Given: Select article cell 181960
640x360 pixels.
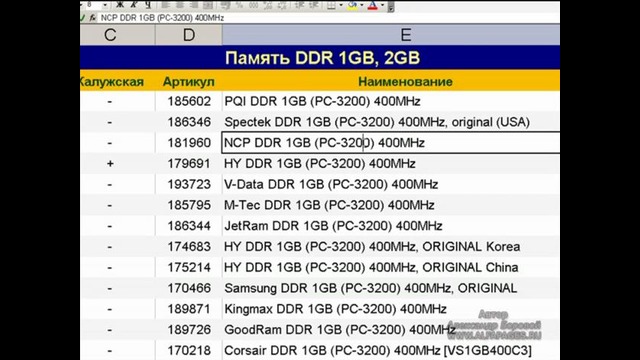Looking at the screenshot, I should pyautogui.click(x=189, y=143).
